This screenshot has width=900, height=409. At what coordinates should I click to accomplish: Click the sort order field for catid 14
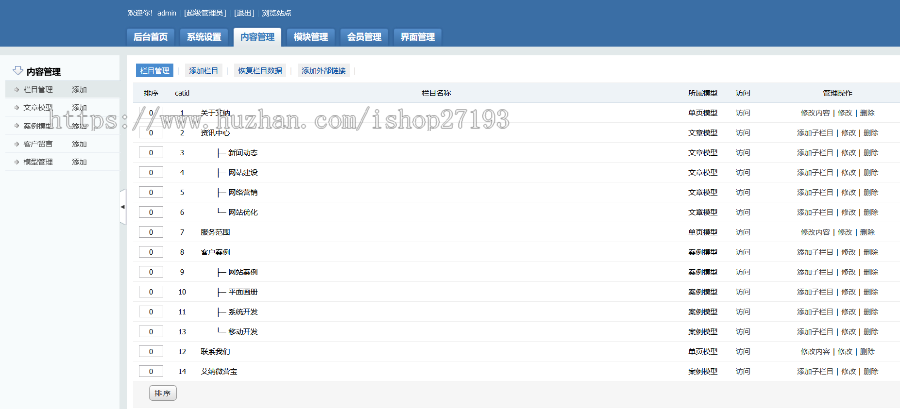click(151, 372)
